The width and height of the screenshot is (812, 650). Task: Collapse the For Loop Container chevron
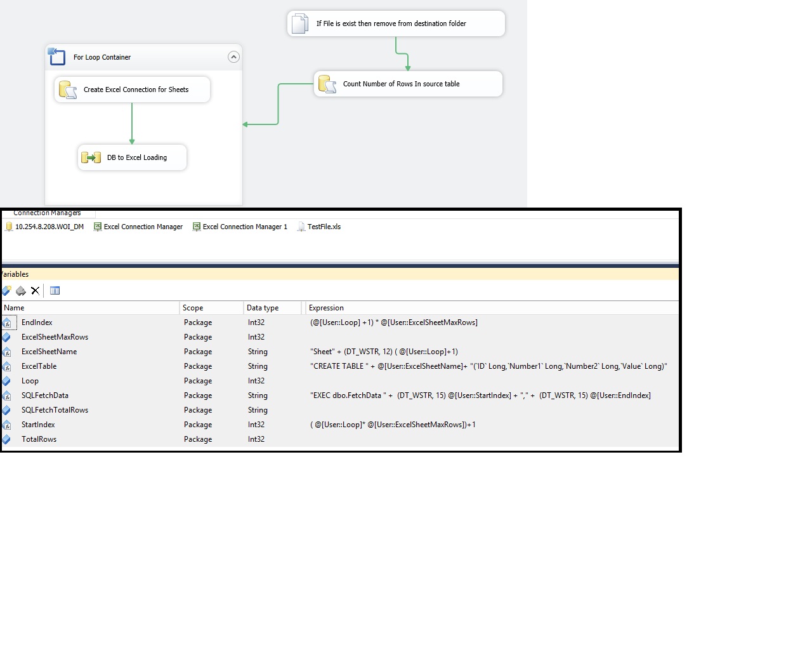click(233, 57)
